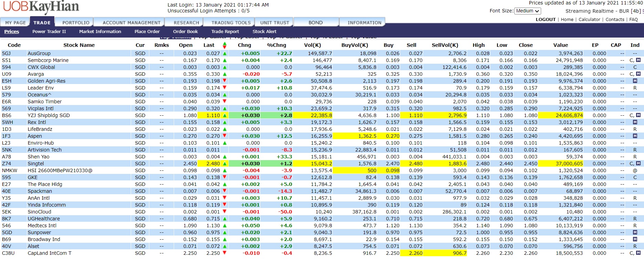Click stock code 5GJ
Image resolution: width=644 pixels, height=261 pixels.
6,53
